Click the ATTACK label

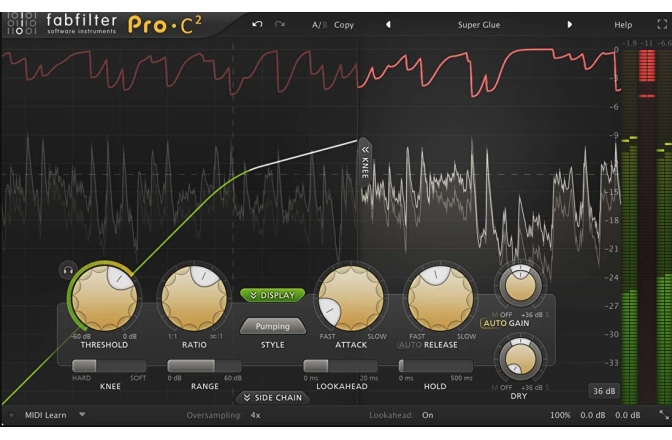click(x=351, y=345)
